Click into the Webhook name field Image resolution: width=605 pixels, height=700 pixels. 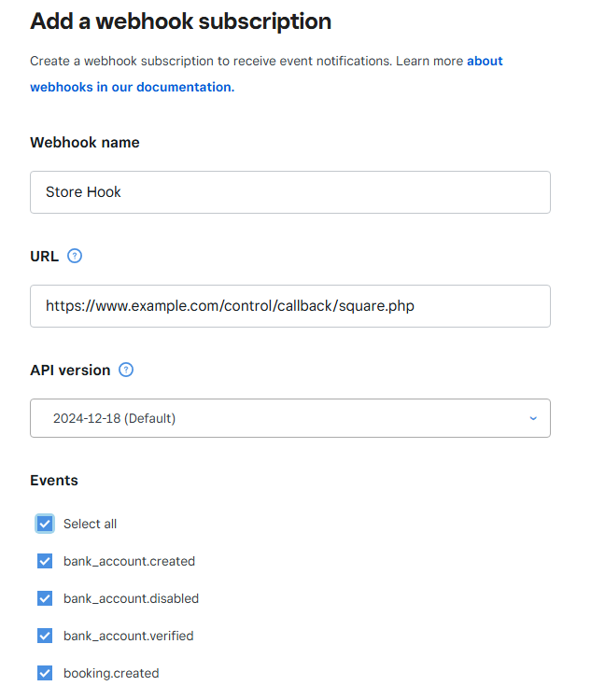click(290, 192)
